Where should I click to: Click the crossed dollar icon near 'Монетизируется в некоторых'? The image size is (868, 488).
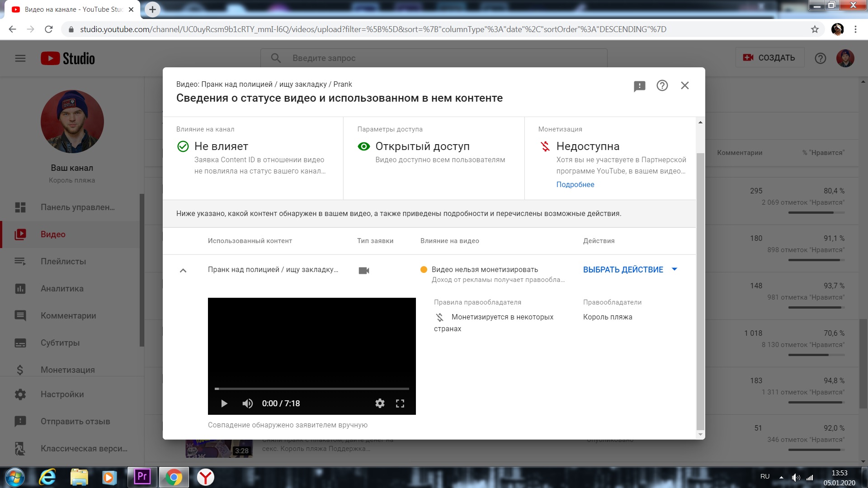click(x=440, y=317)
